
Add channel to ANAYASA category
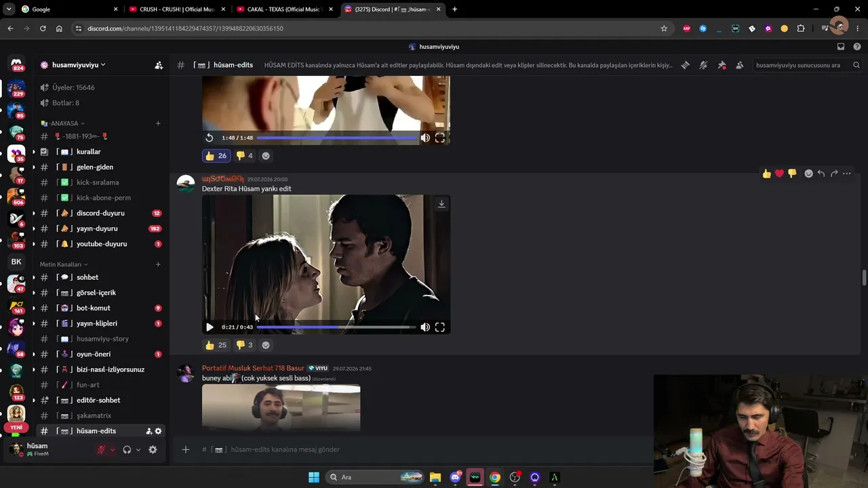pyautogui.click(x=158, y=123)
